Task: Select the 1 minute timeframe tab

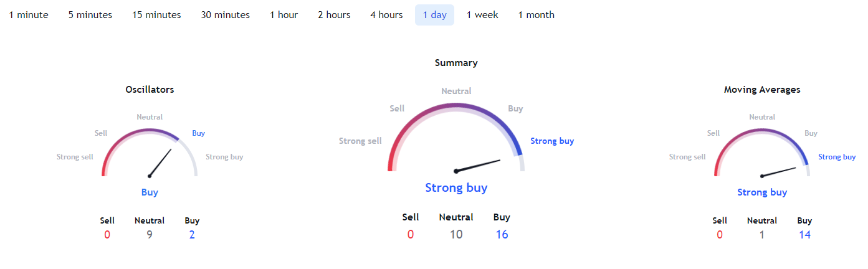Action: click(29, 15)
